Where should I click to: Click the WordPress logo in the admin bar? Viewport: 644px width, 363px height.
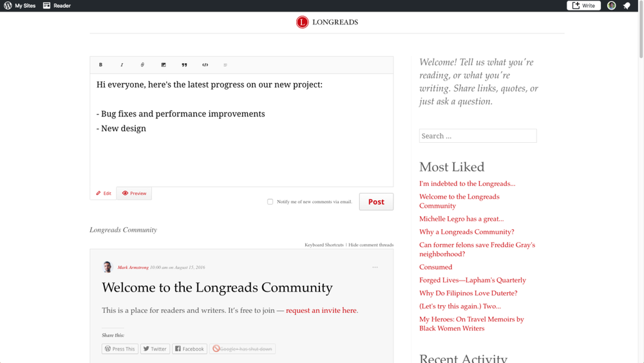[8, 5]
